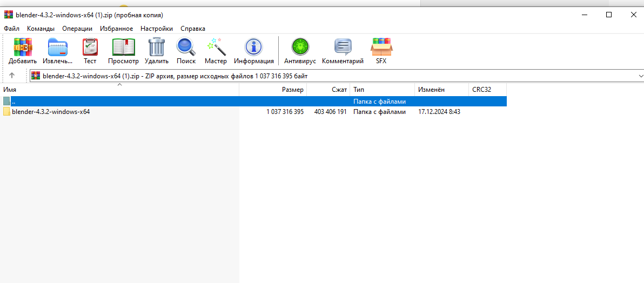The width and height of the screenshot is (644, 283).
Task: Open the Избранное menu
Action: pos(116,29)
